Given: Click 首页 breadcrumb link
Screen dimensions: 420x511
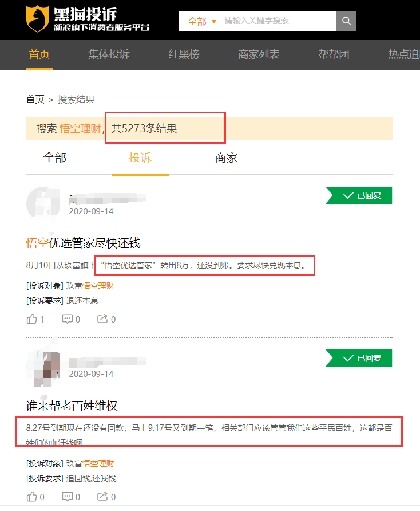Looking at the screenshot, I should coord(35,99).
